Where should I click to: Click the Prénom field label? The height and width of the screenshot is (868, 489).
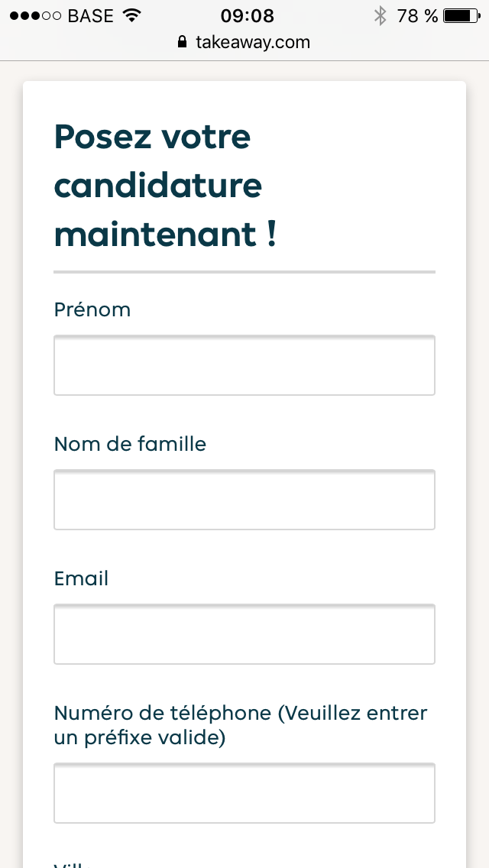[x=92, y=309]
